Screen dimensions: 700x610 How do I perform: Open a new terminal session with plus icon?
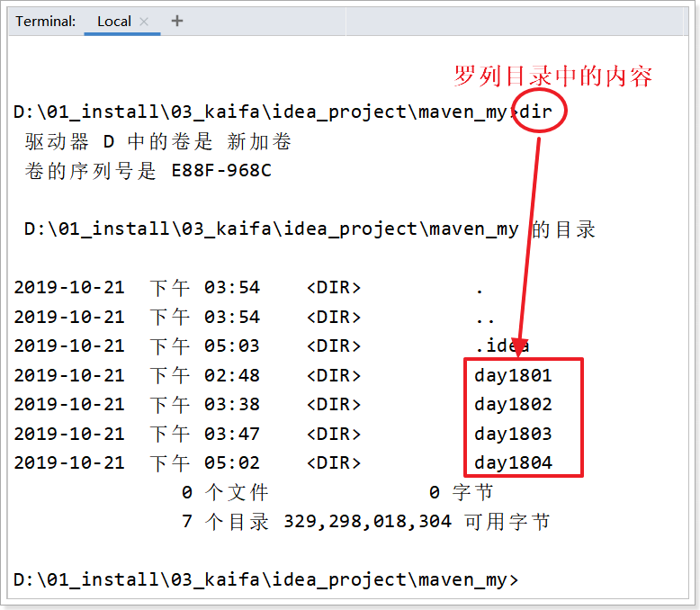coord(177,21)
